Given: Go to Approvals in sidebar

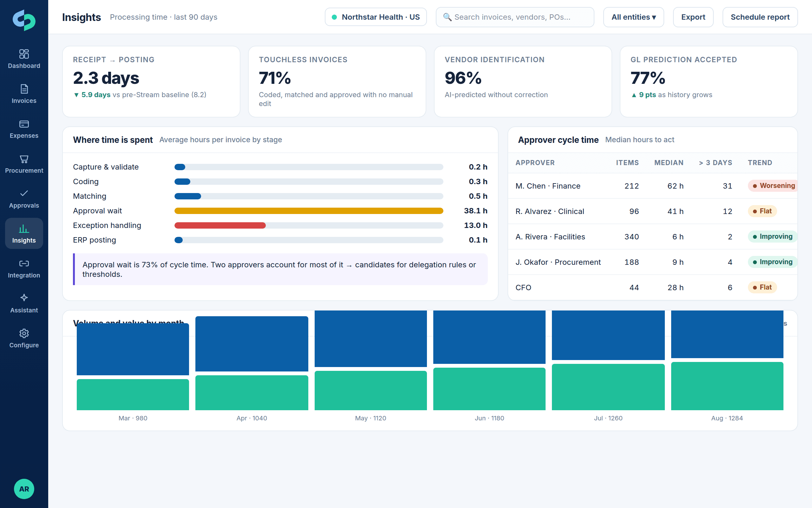Looking at the screenshot, I should (24, 198).
